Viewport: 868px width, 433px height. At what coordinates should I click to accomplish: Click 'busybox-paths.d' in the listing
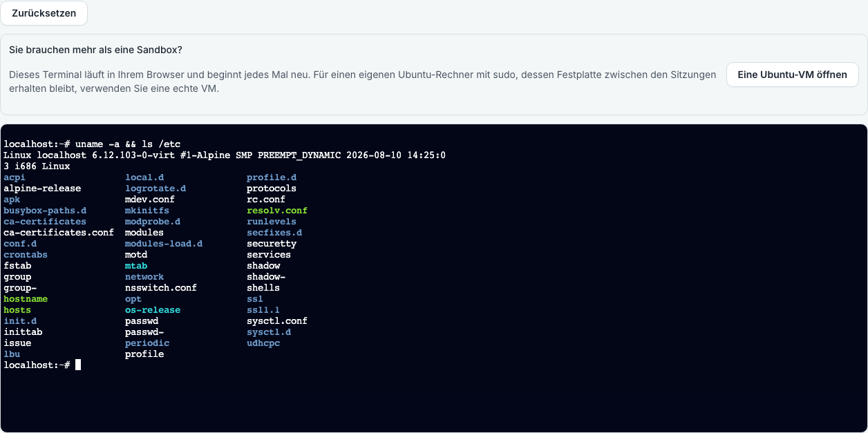point(45,211)
